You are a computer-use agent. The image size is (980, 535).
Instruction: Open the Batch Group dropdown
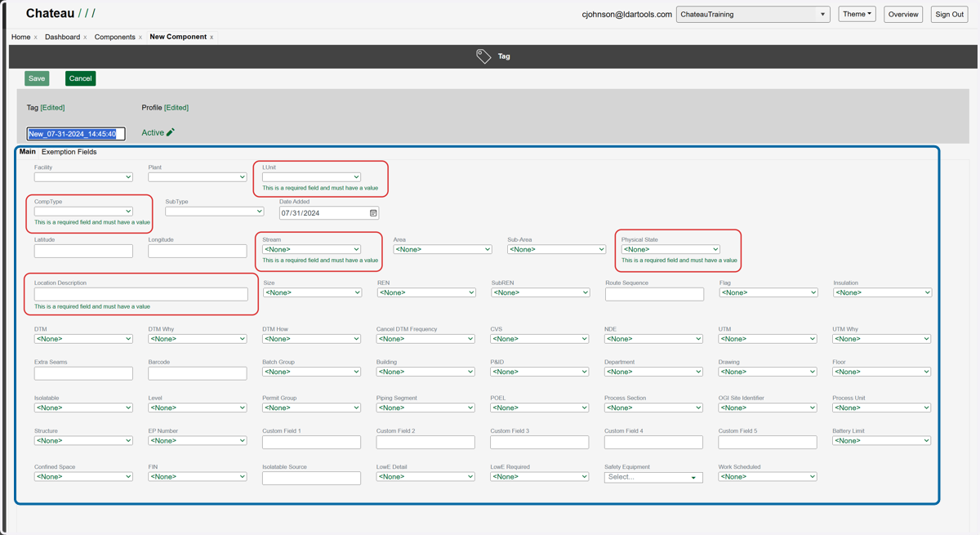(x=311, y=372)
